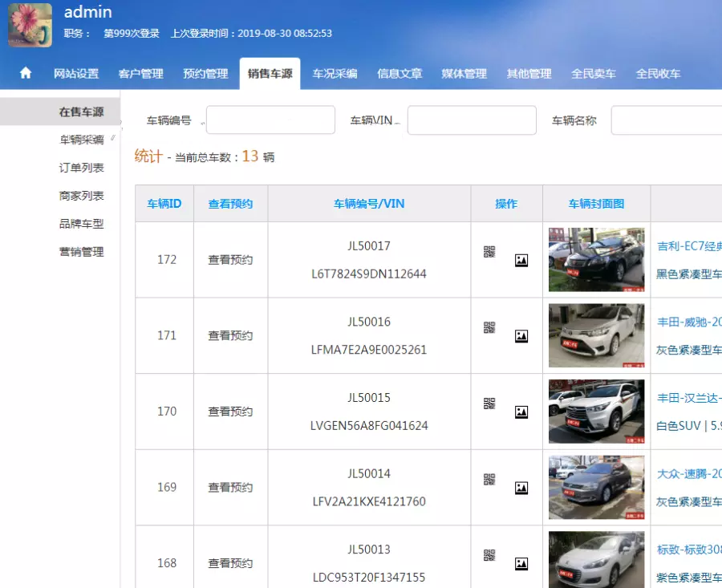This screenshot has width=722, height=588.
Task: Open 订单列表 in the sidebar
Action: pos(81,168)
